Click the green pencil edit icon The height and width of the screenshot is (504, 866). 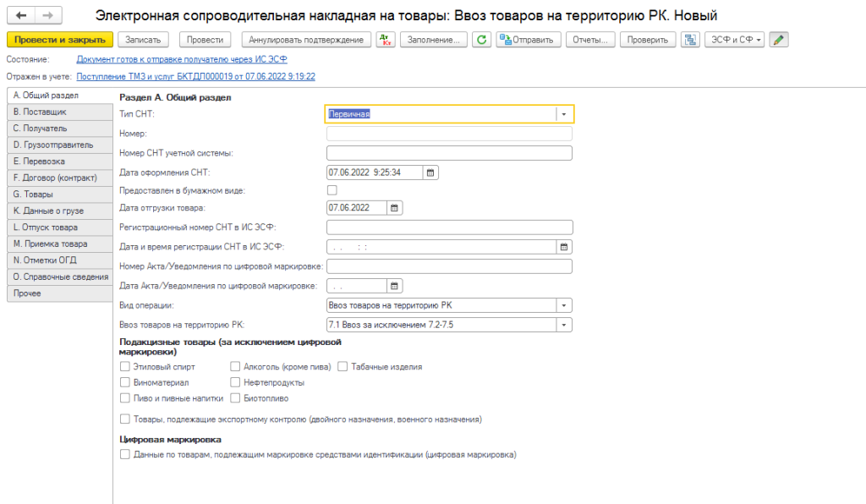pyautogui.click(x=779, y=40)
